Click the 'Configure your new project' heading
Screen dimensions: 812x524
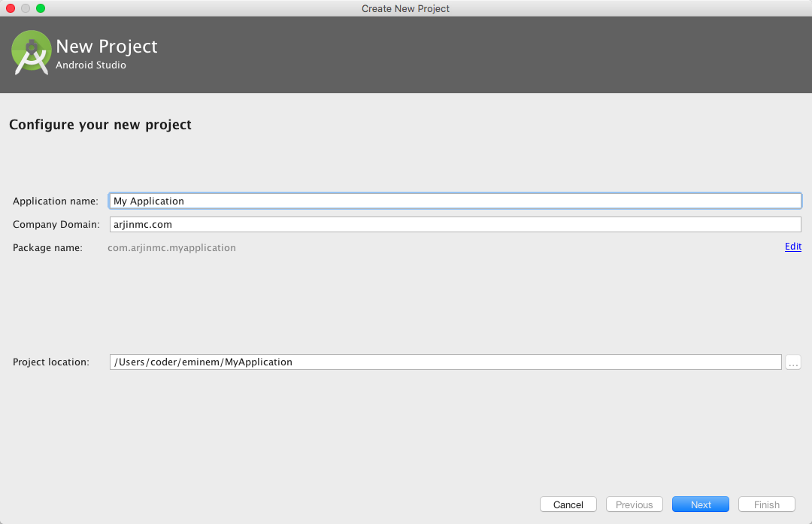coord(100,125)
